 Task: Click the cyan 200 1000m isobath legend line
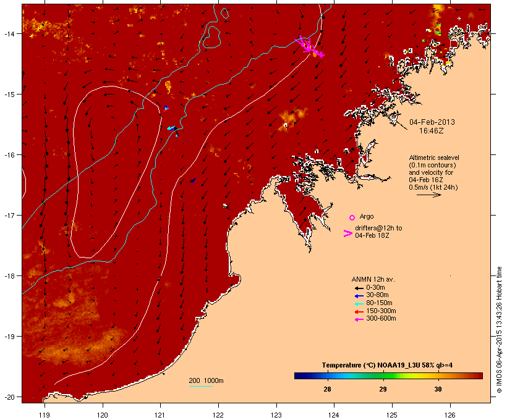coord(201,386)
